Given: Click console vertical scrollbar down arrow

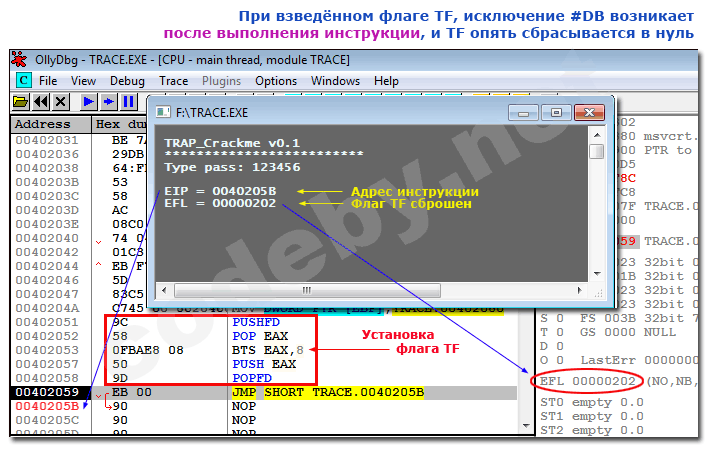Looking at the screenshot, I should [597, 274].
